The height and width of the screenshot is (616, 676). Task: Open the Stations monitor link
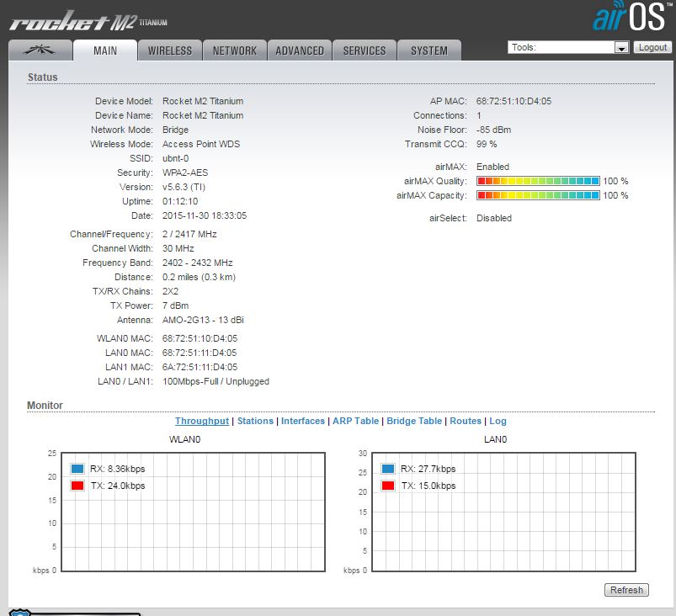pyautogui.click(x=255, y=421)
